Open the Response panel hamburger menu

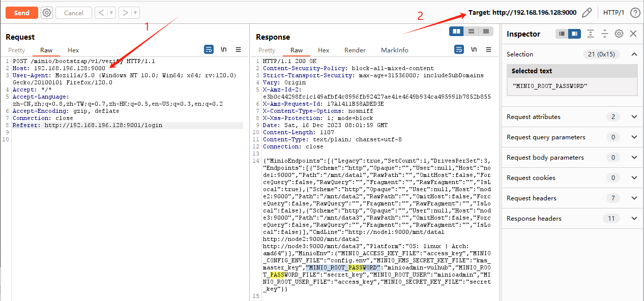coord(489,49)
